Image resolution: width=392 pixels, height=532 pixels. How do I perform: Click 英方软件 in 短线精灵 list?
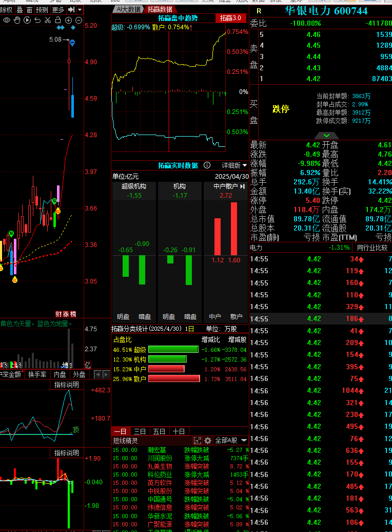160,483
